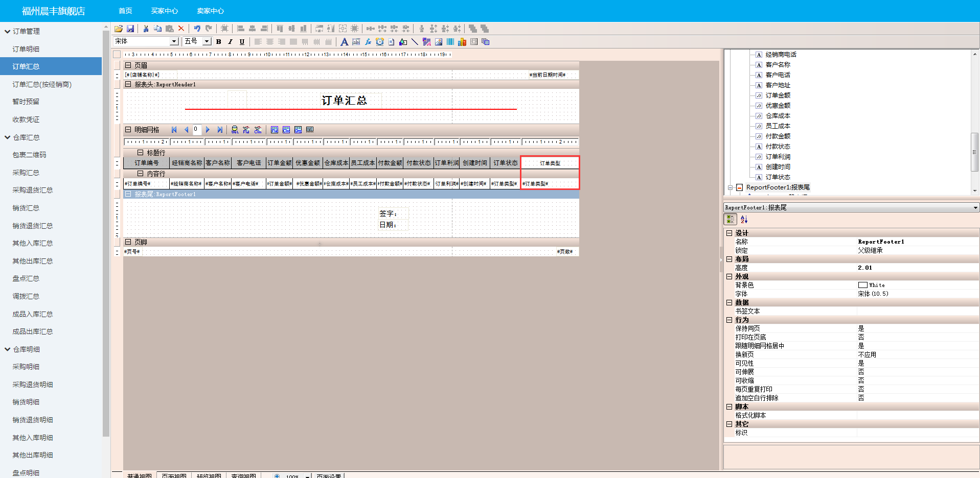Collapse the 订单管理 sidebar group
980x478 pixels.
tap(8, 31)
